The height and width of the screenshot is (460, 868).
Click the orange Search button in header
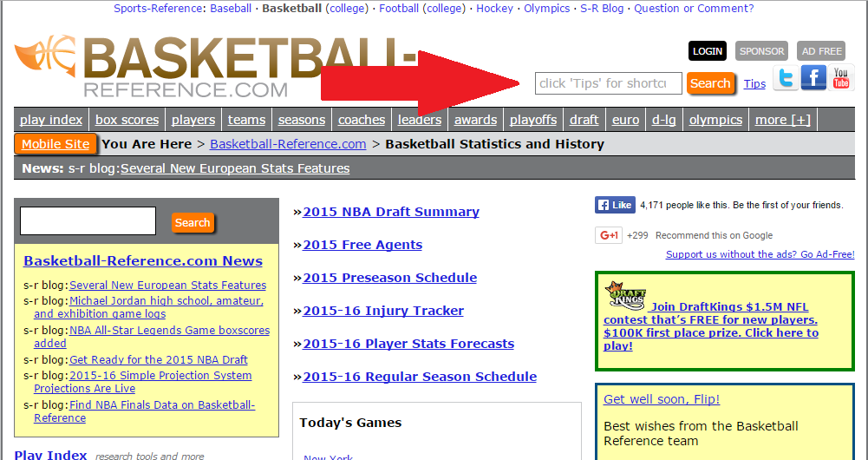coord(711,83)
